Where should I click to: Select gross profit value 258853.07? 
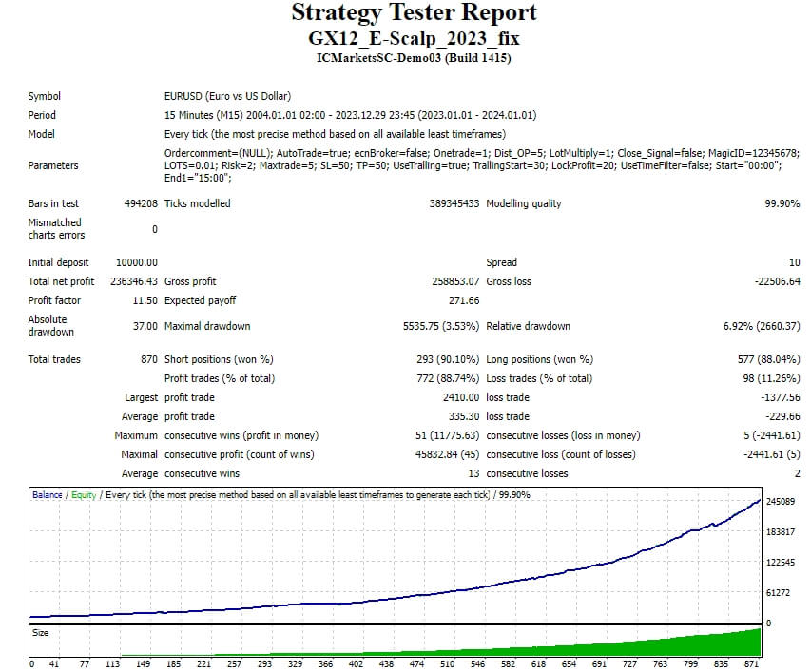(x=455, y=281)
